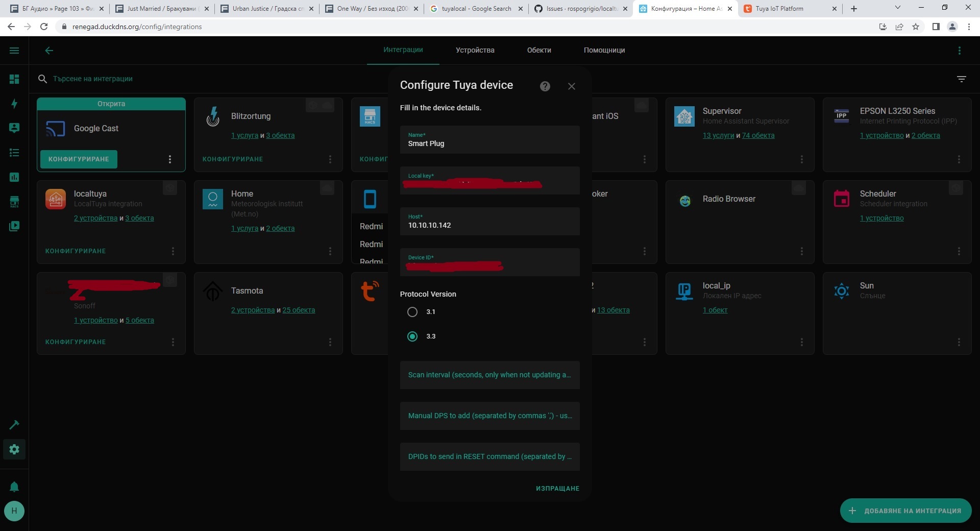The width and height of the screenshot is (980, 531).
Task: Open the page overflow menu at top right
Action: 960,51
